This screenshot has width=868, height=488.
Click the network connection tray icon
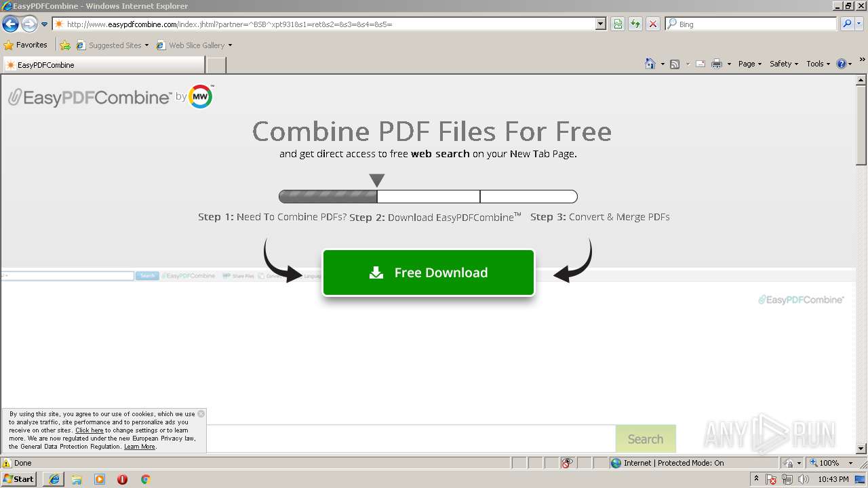click(787, 480)
